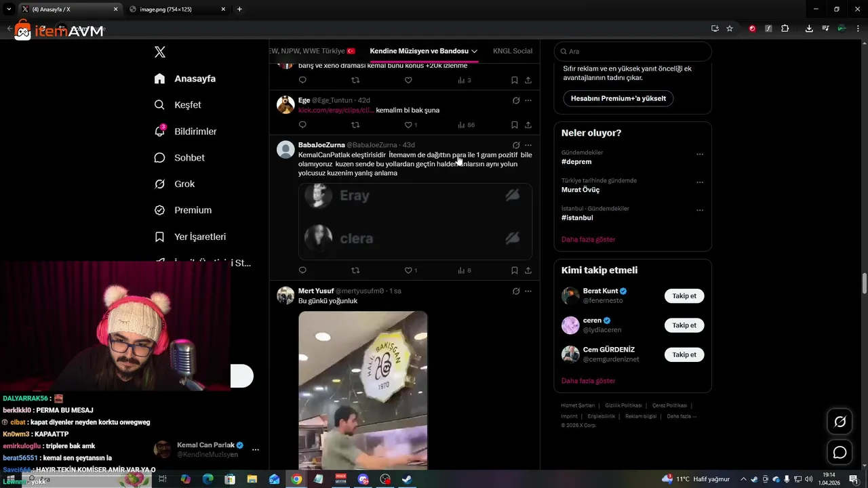The width and height of the screenshot is (868, 488).
Task: Share BabaJoeZurna's tweet
Action: (528, 270)
